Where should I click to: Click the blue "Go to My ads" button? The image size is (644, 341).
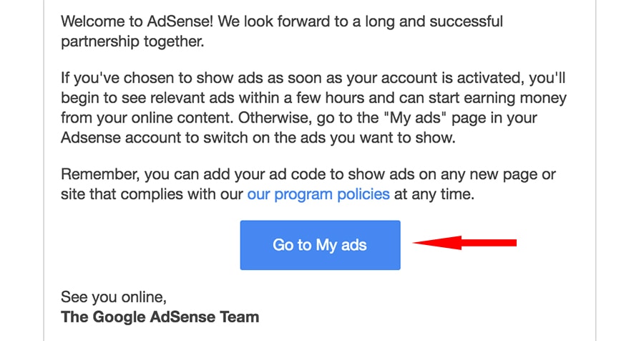tap(320, 245)
